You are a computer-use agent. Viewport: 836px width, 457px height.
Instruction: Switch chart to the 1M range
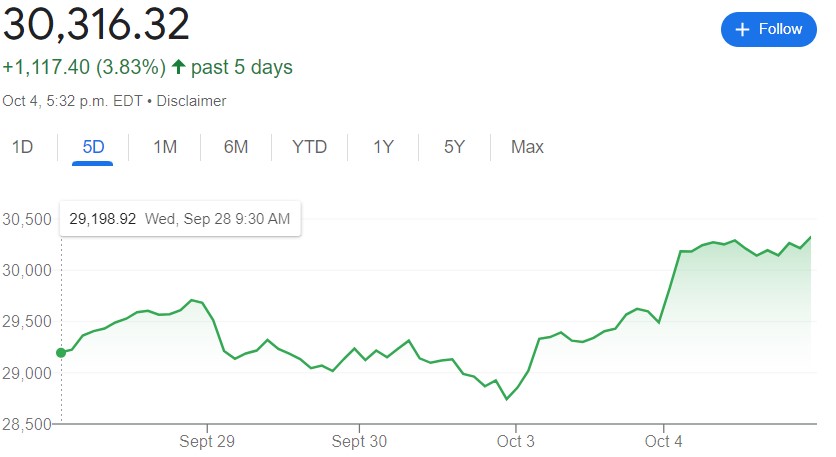pos(165,147)
